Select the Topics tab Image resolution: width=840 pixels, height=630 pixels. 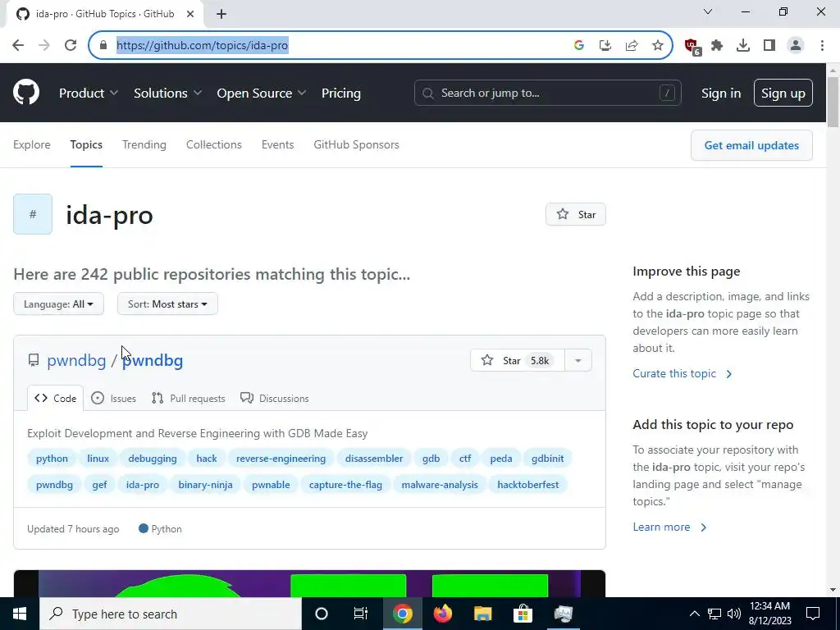[86, 144]
